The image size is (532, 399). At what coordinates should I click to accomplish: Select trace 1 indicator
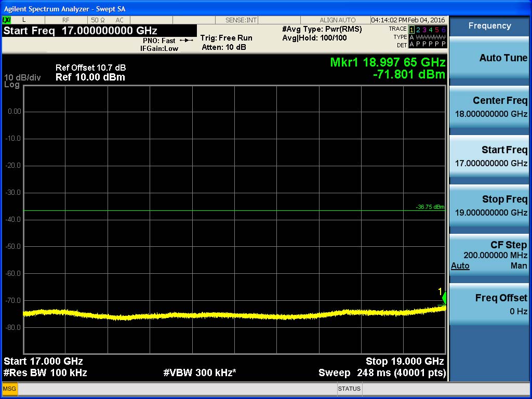click(411, 30)
